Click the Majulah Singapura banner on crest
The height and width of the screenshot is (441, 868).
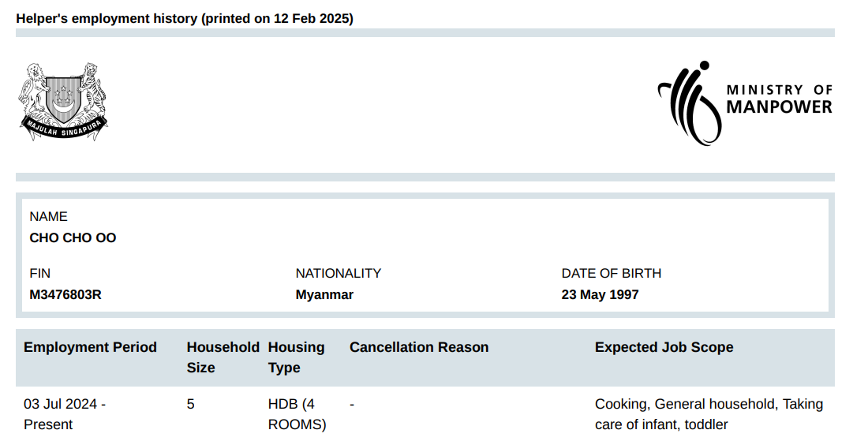click(x=64, y=129)
